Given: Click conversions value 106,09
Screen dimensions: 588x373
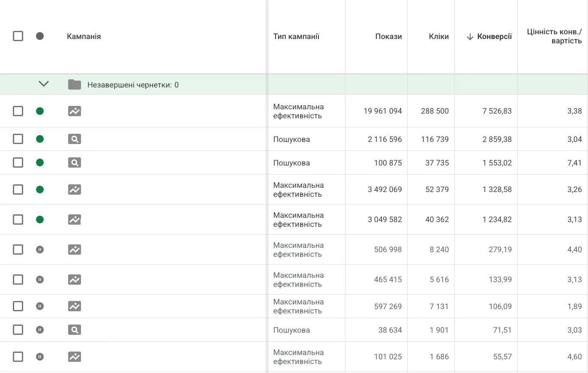Looking at the screenshot, I should tap(501, 307).
